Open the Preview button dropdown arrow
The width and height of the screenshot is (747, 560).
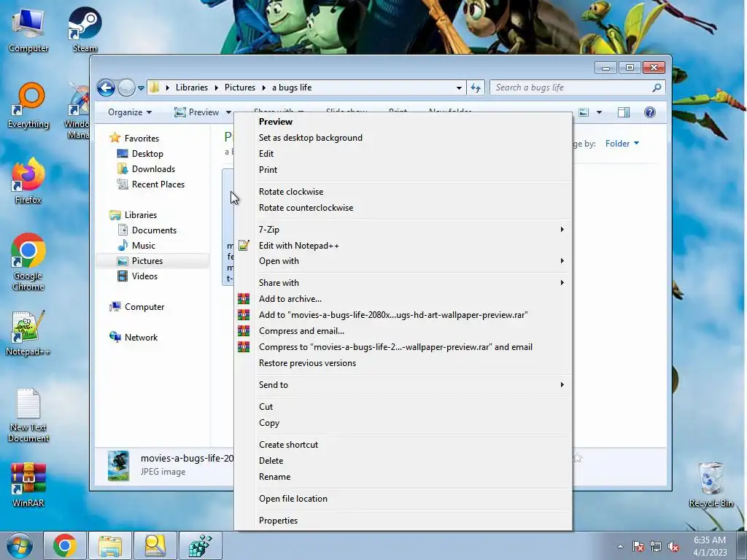click(x=228, y=112)
